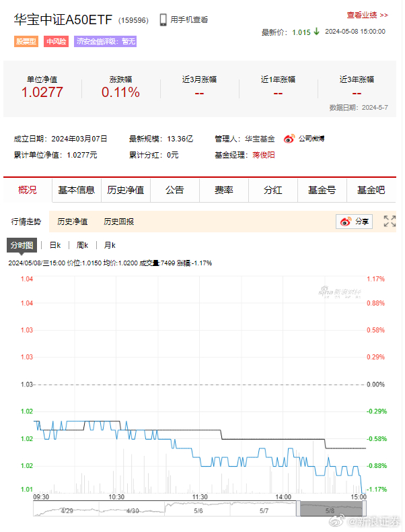
Task: Switch to 基金号 tab
Action: [322, 190]
